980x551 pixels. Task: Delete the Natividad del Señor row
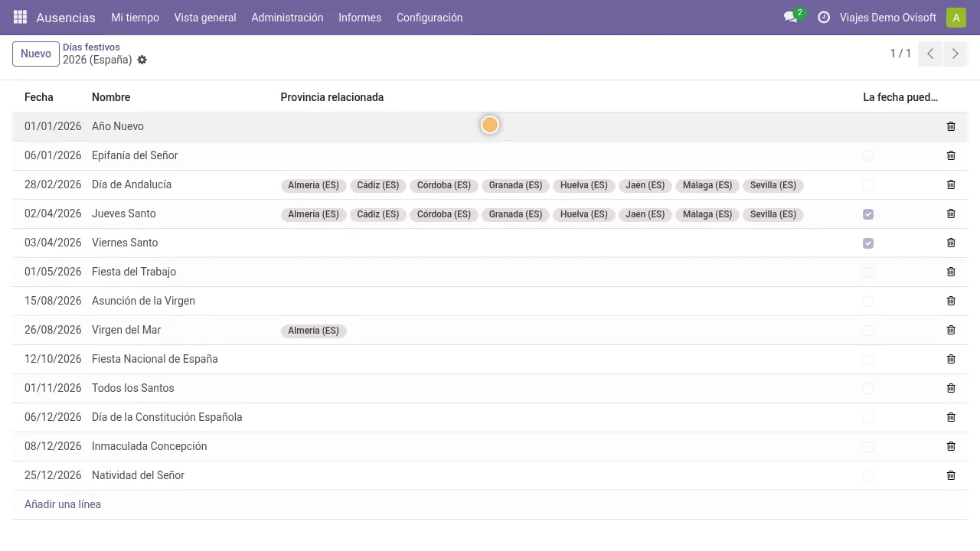951,475
